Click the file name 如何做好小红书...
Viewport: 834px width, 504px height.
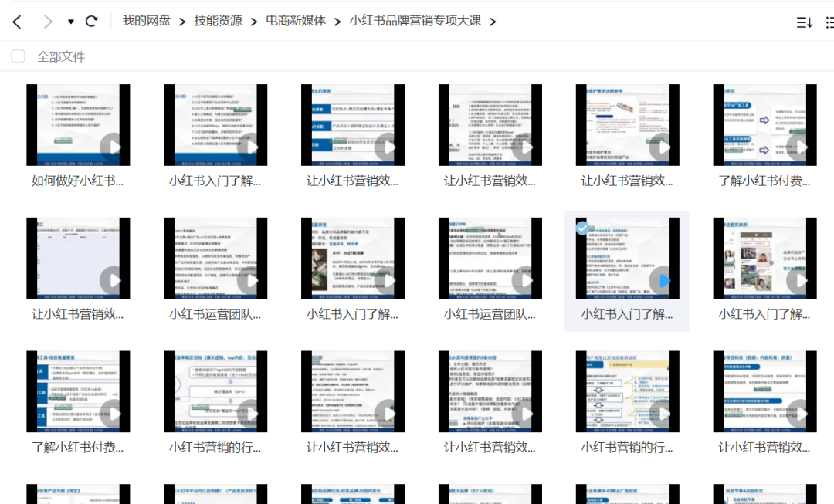(x=77, y=181)
